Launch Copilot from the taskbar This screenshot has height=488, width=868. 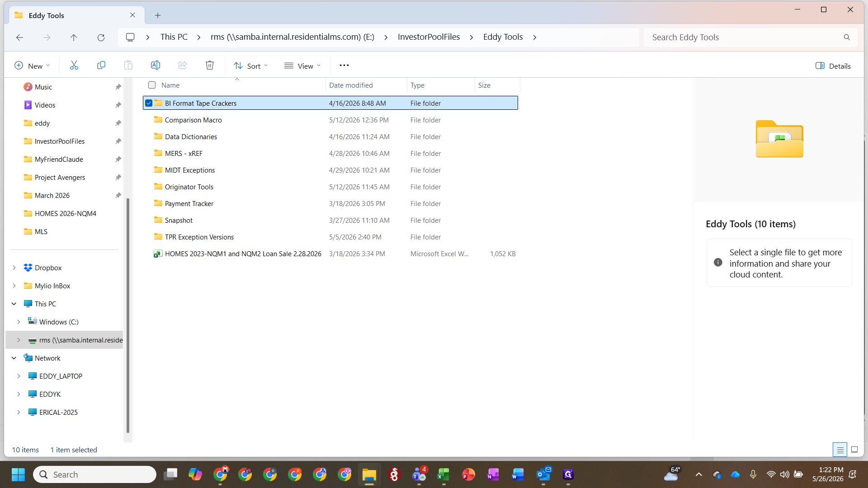[195, 474]
